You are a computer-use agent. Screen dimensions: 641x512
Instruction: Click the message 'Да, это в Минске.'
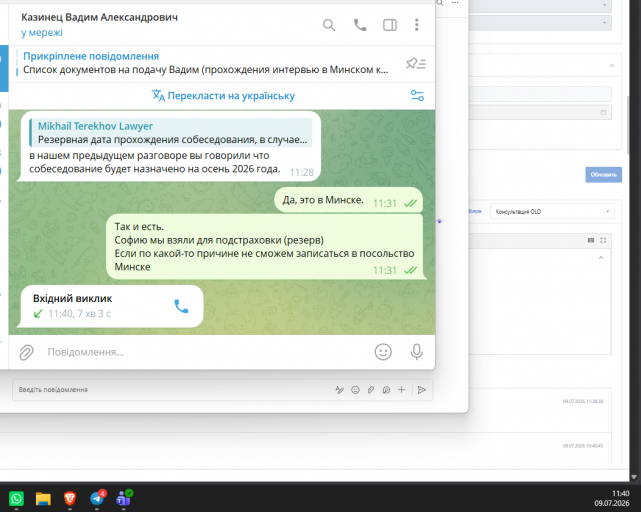[350, 200]
